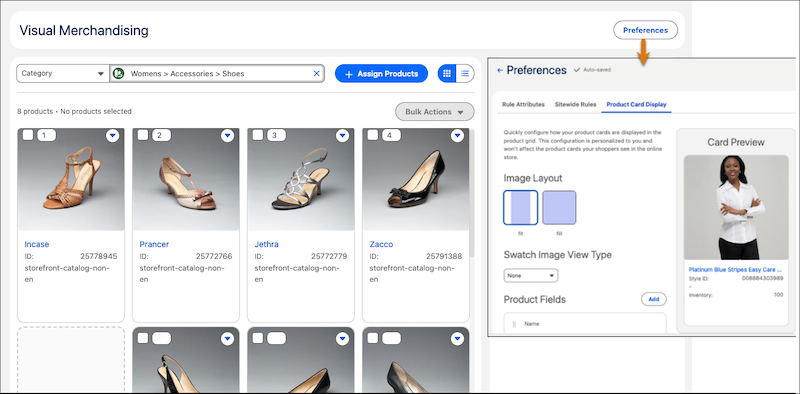Click position number 2 on Prancer card
The width and height of the screenshot is (800, 394).
click(161, 135)
